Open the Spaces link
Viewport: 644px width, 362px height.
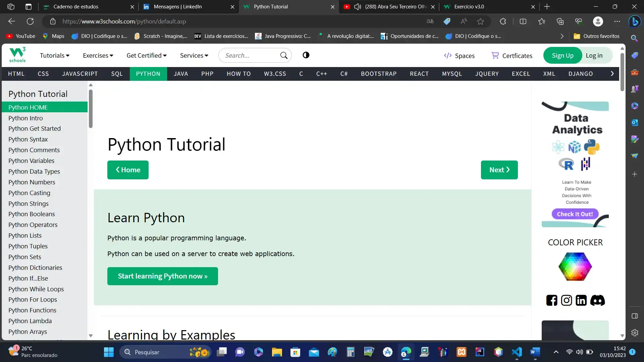pyautogui.click(x=459, y=56)
